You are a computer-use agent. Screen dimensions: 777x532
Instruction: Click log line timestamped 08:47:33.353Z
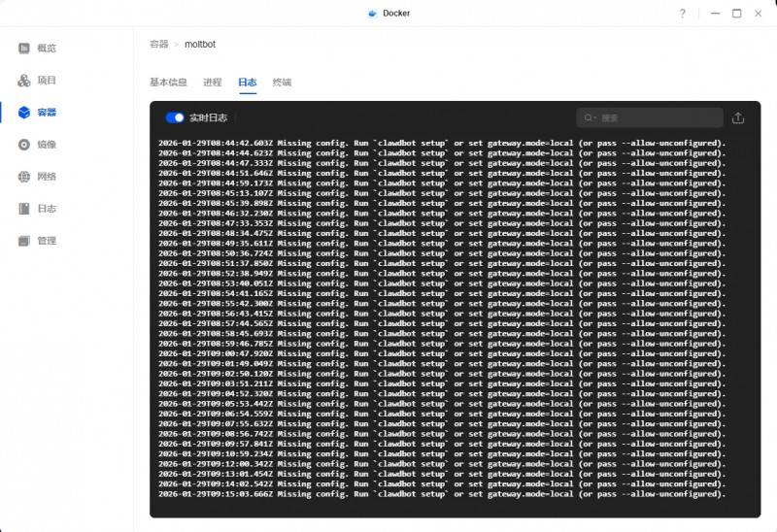[x=442, y=223]
